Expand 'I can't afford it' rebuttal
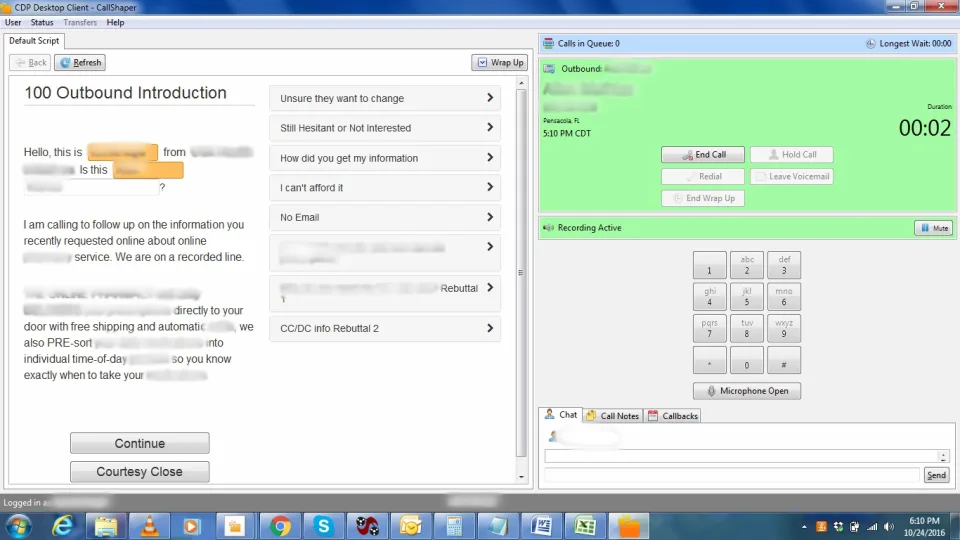 [x=385, y=187]
